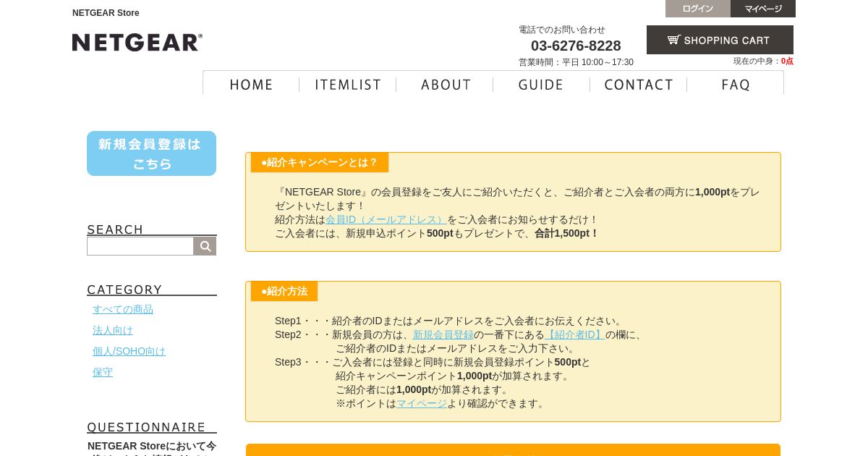Viewport: 868px width, 456px height.
Task: Click NETGEAR Store text at top
Action: point(106,13)
